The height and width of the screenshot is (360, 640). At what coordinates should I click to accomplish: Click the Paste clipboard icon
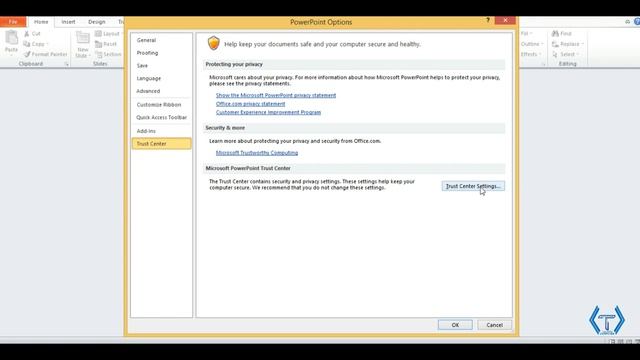coord(11,38)
